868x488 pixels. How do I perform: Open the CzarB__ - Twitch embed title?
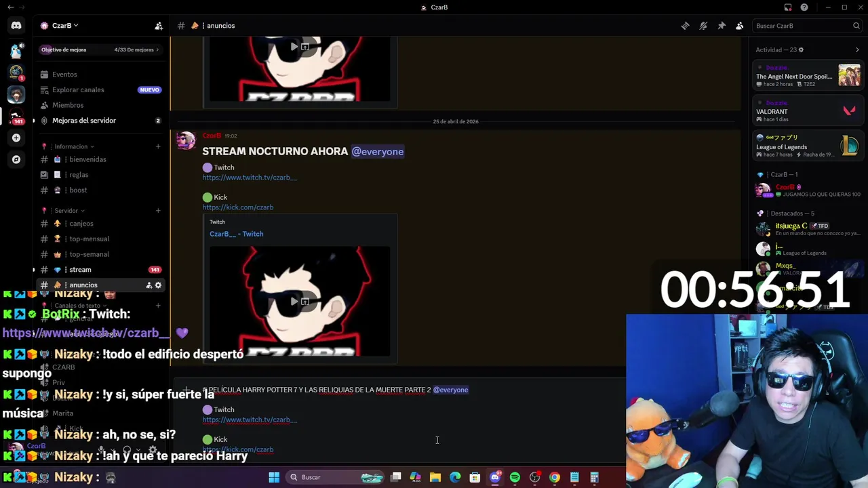(x=236, y=234)
